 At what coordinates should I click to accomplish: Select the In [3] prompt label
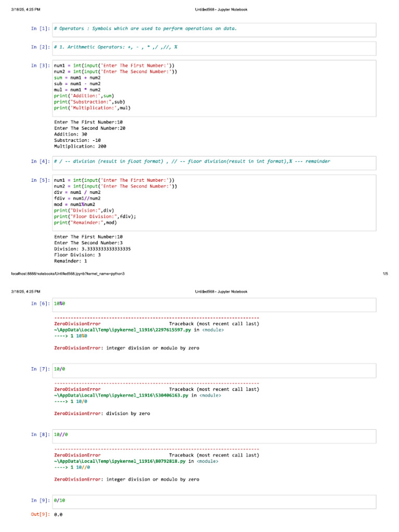click(x=41, y=65)
